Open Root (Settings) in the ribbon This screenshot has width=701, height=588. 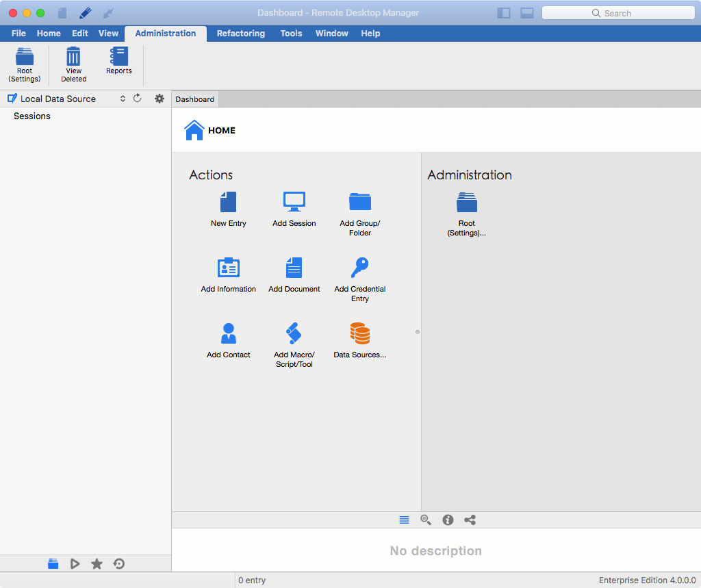pyautogui.click(x=25, y=65)
